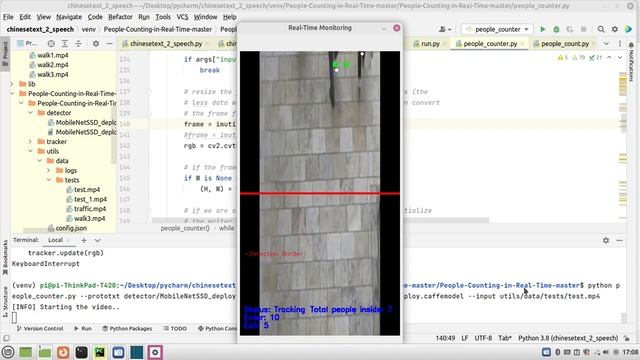
Task: Switch to people_count.py editor tab
Action: 564,44
